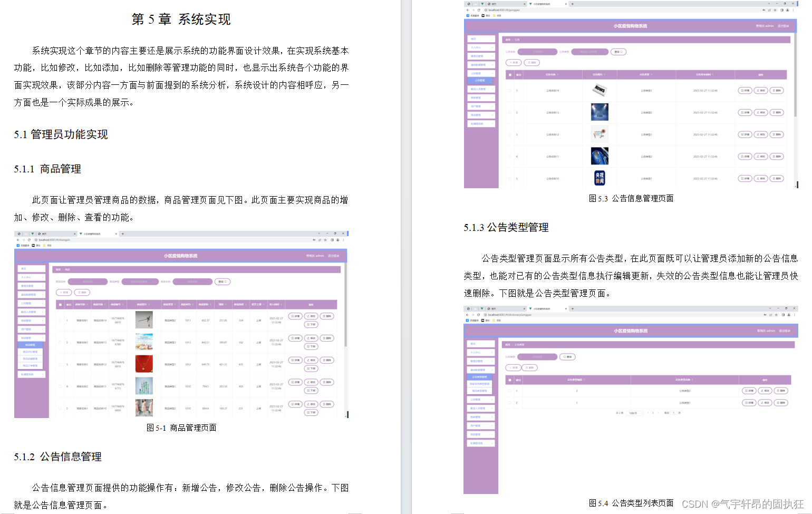Click 修改 edit button for 公告名称12 in figure 5.3
812x514 pixels.
[761, 134]
